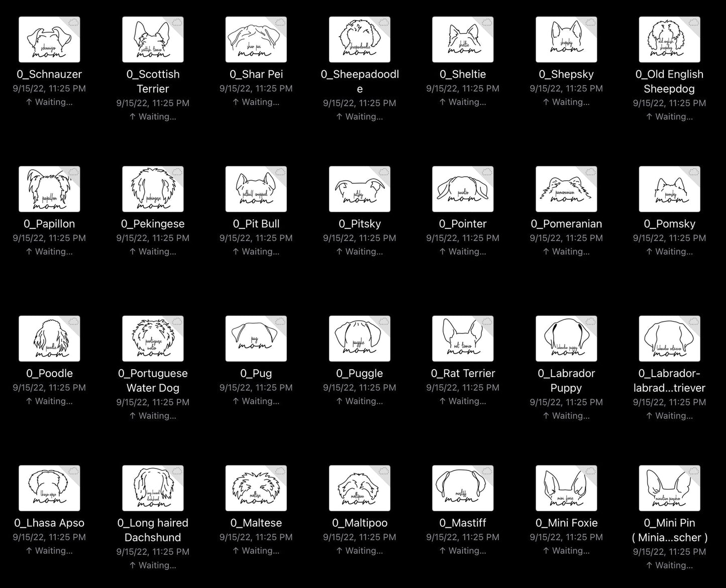This screenshot has width=726, height=588.
Task: Click the 0_Lhasa Apso file name label
Action: 49,523
